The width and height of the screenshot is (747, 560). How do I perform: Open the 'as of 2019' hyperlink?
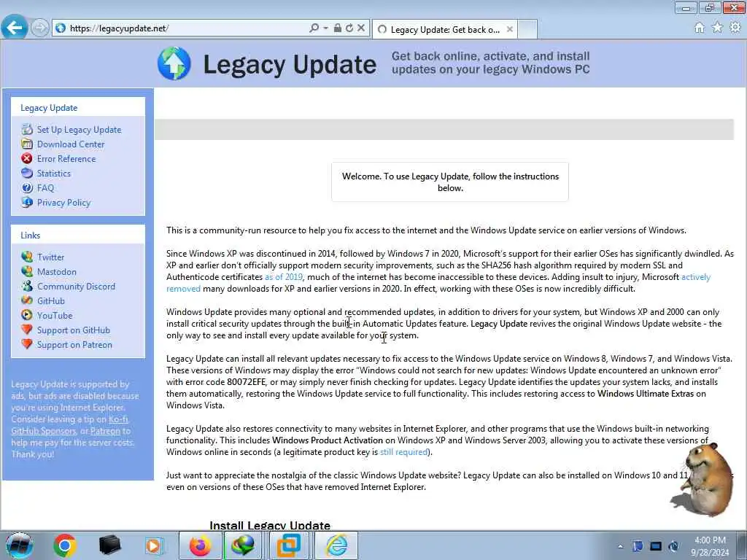pyautogui.click(x=284, y=277)
